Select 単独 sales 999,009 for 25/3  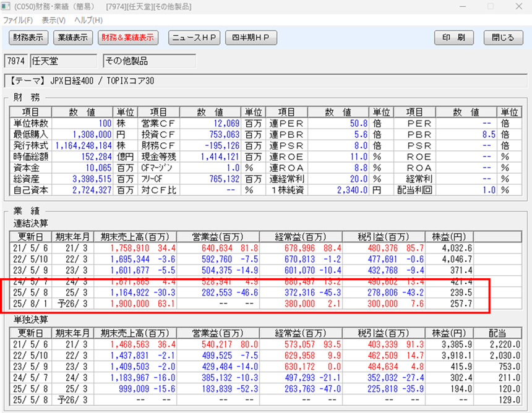pos(134,389)
